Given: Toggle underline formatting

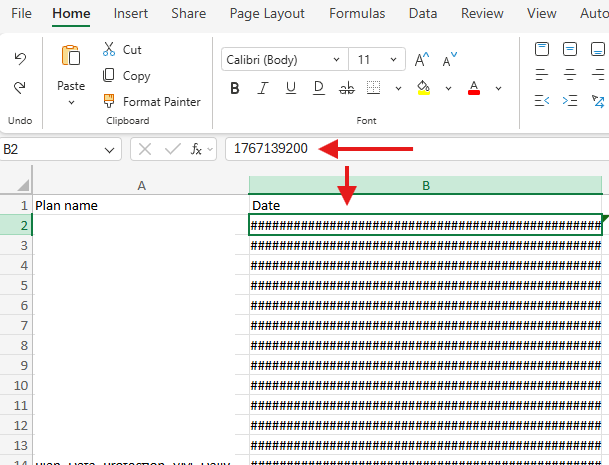Looking at the screenshot, I should (290, 88).
